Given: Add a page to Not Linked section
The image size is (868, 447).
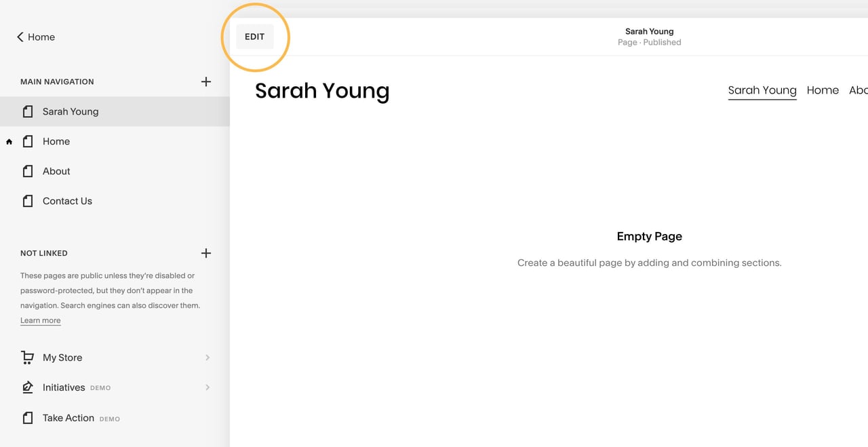Looking at the screenshot, I should click(x=206, y=253).
